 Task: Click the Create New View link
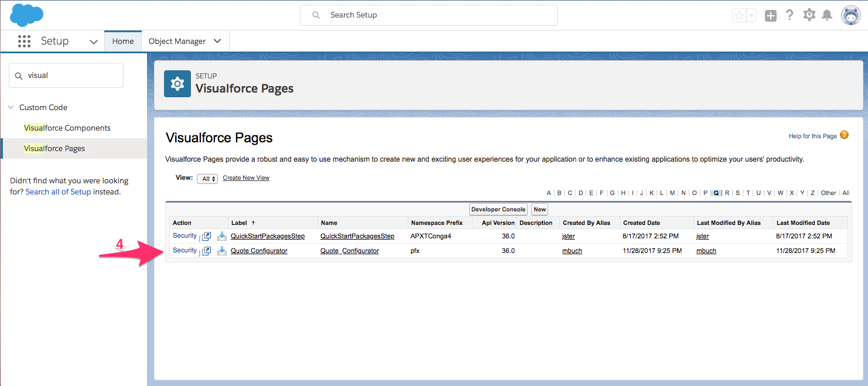(x=245, y=177)
